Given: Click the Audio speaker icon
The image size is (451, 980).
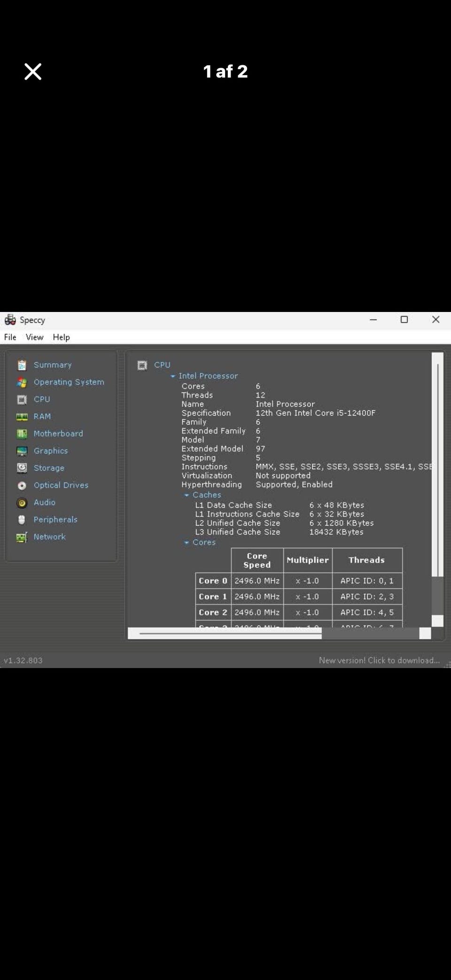Looking at the screenshot, I should coord(22,503).
